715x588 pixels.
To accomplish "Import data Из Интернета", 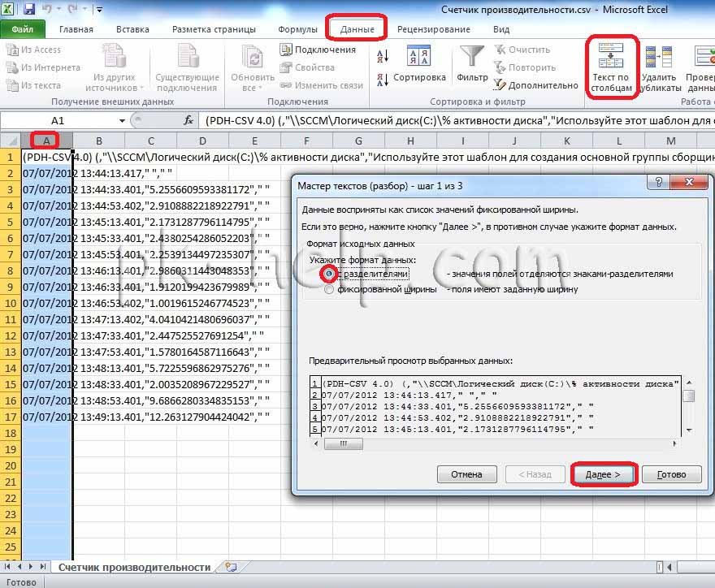I will (x=43, y=67).
